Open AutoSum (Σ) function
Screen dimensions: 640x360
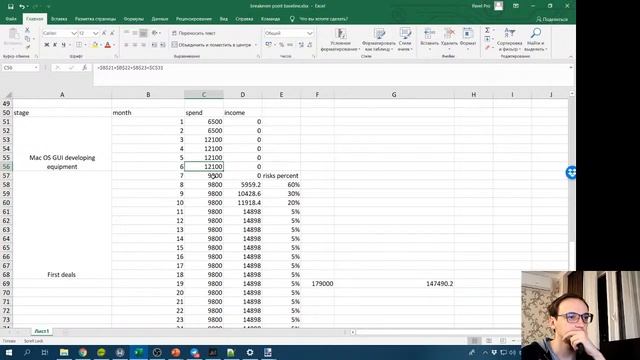tap(487, 30)
